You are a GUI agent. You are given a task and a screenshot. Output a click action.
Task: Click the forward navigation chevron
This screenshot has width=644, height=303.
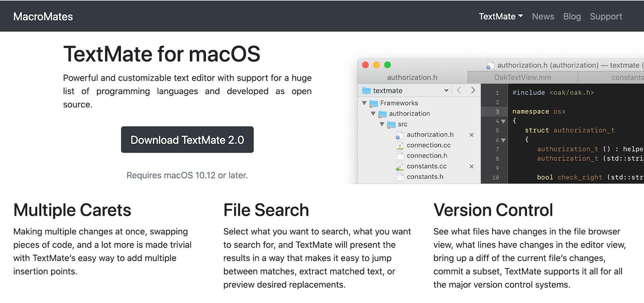coord(473,90)
